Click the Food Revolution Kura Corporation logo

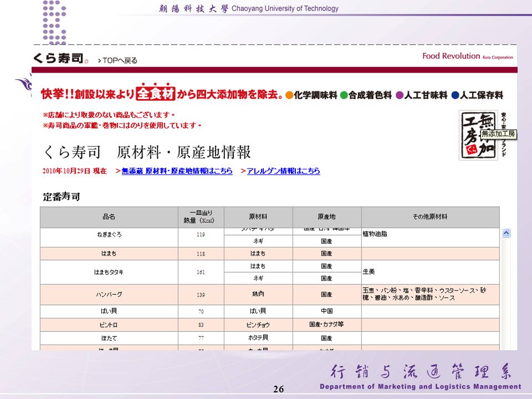[x=468, y=57]
